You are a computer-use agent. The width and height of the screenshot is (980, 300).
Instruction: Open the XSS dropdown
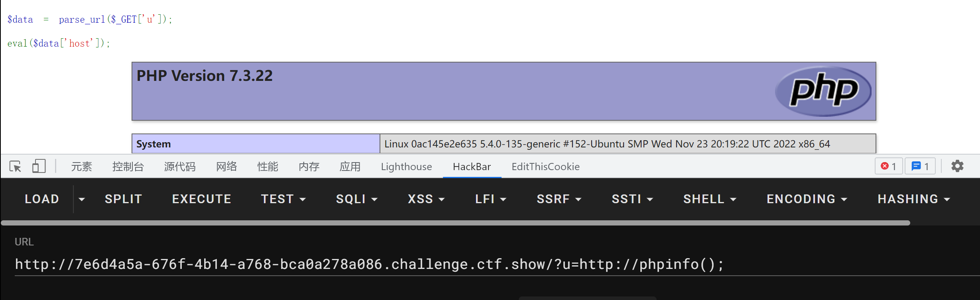point(426,199)
